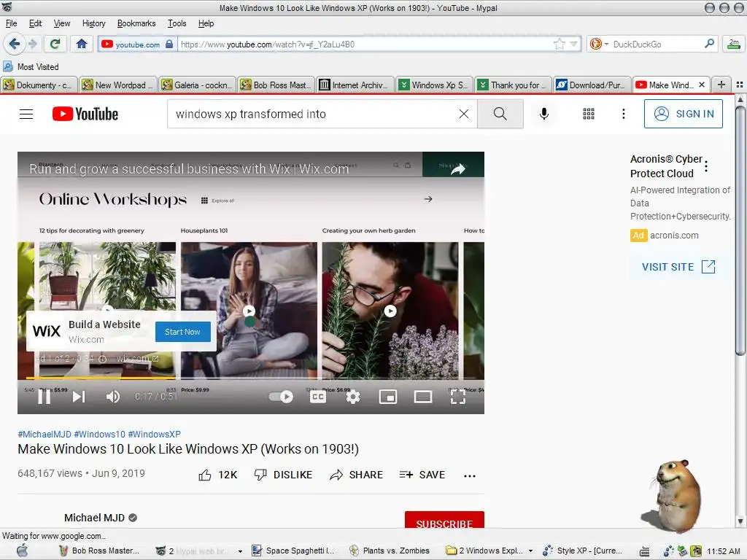Toggle closed captions CC
This screenshot has width=747, height=560.
318,397
